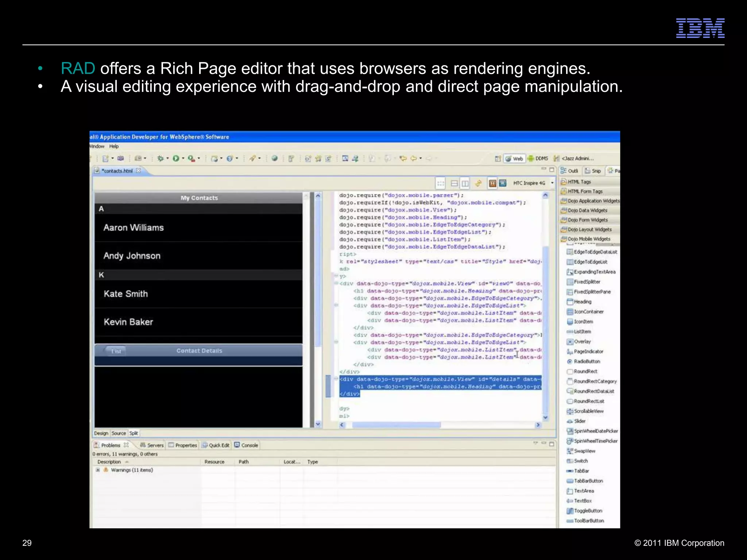Screen dimensions: 747x560
Task: Select SwapView widget in palette
Action: pos(581,451)
